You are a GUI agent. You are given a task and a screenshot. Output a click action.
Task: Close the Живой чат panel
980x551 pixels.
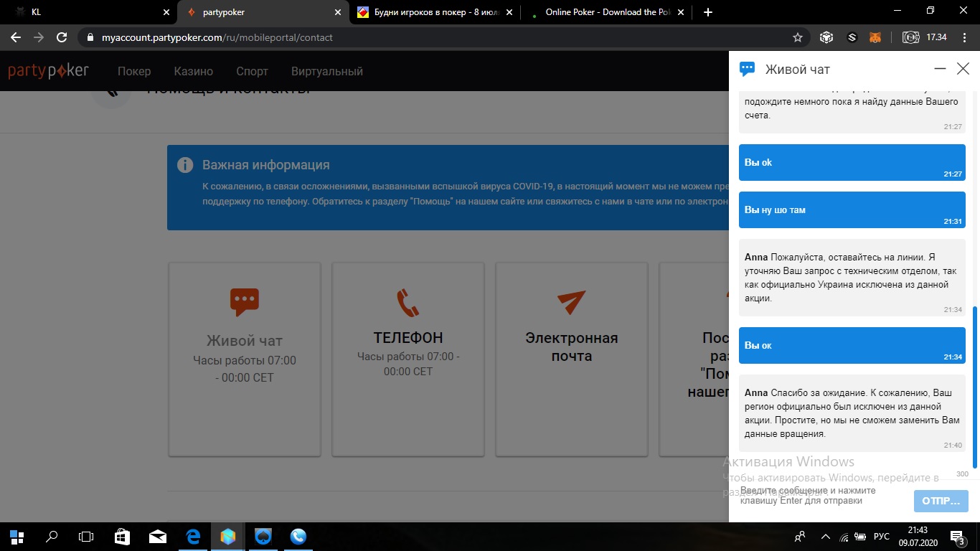pos(963,69)
